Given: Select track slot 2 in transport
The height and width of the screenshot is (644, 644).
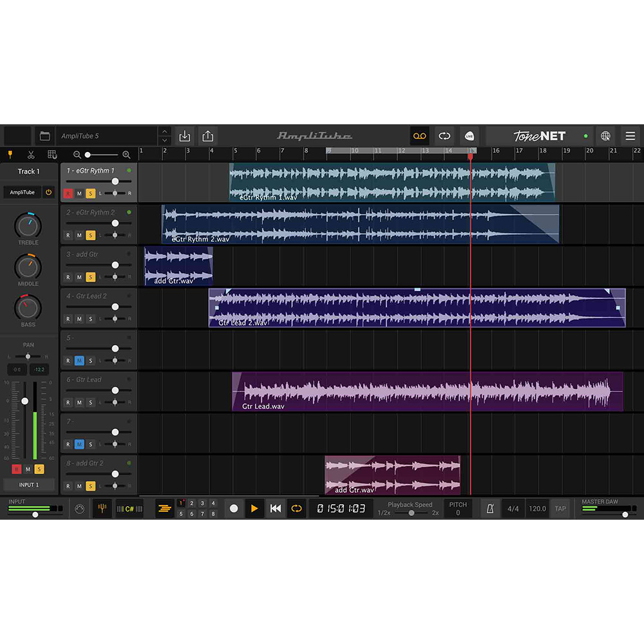Looking at the screenshot, I should [x=192, y=503].
